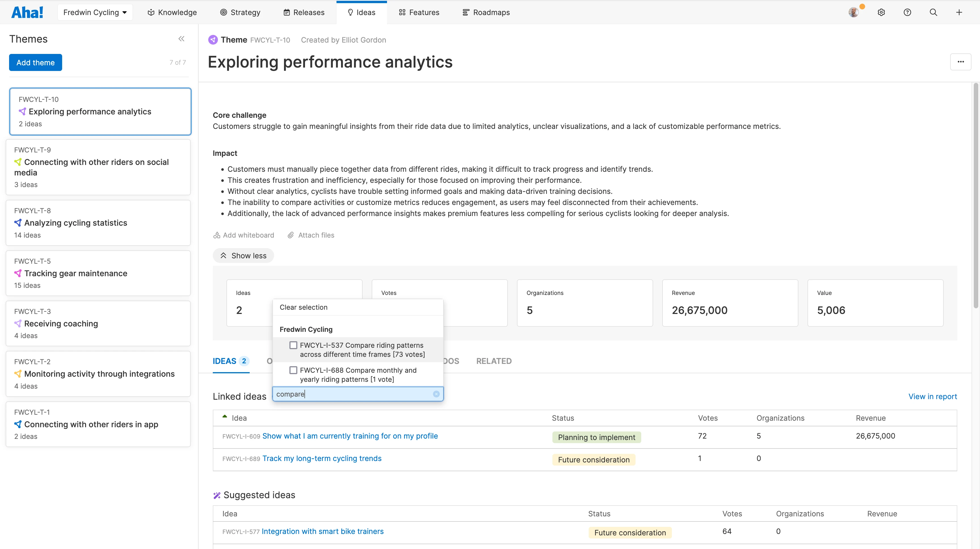Open the user avatar menu
This screenshot has width=980, height=549.
(853, 12)
